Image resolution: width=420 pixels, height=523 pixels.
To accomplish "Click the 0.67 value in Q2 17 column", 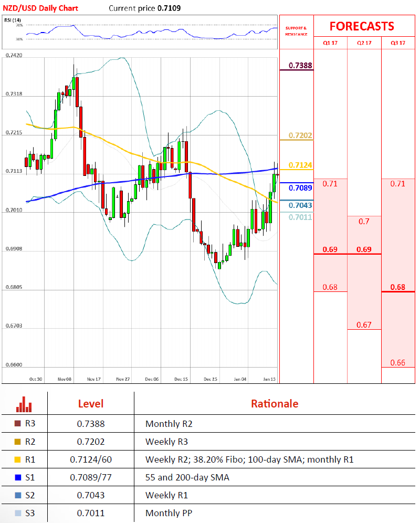I will coord(364,325).
